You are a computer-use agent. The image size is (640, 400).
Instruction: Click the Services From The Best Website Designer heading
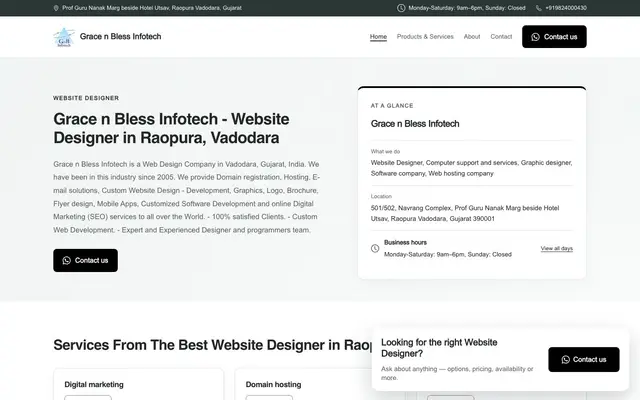click(213, 345)
